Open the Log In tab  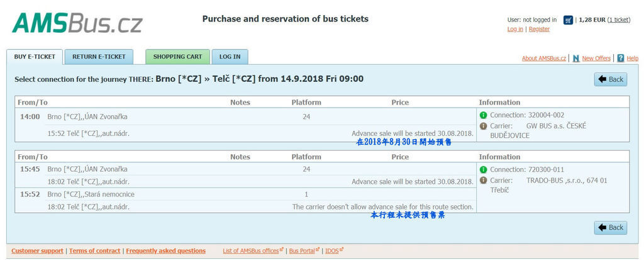[x=230, y=57]
